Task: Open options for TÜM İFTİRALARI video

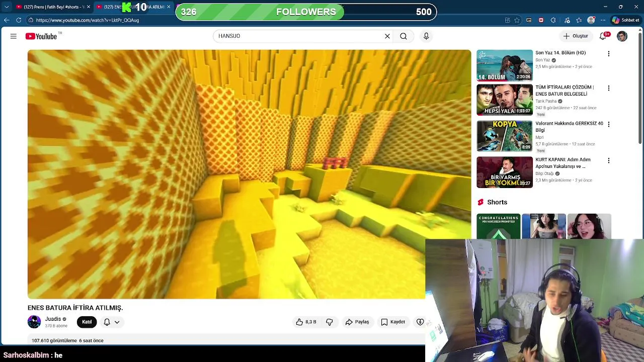Action: point(609,88)
